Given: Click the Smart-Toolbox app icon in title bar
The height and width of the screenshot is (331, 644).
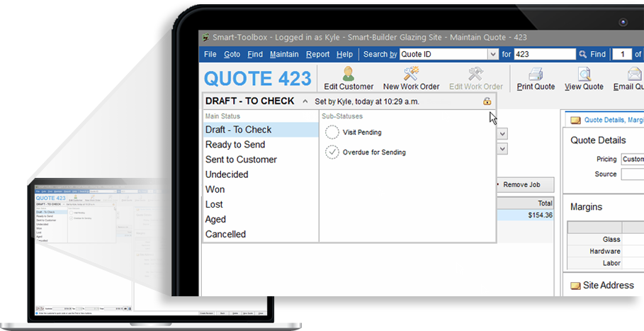Looking at the screenshot, I should 205,38.
